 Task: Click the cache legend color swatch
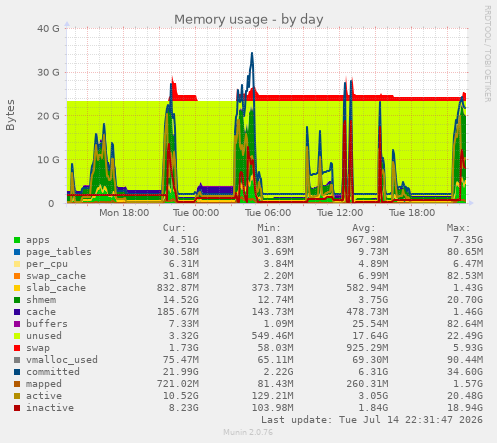[x=17, y=312]
